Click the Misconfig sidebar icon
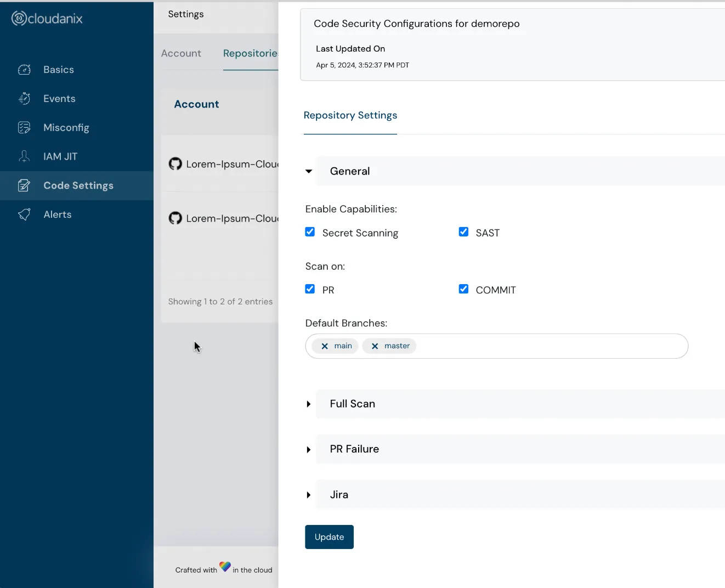 24,127
